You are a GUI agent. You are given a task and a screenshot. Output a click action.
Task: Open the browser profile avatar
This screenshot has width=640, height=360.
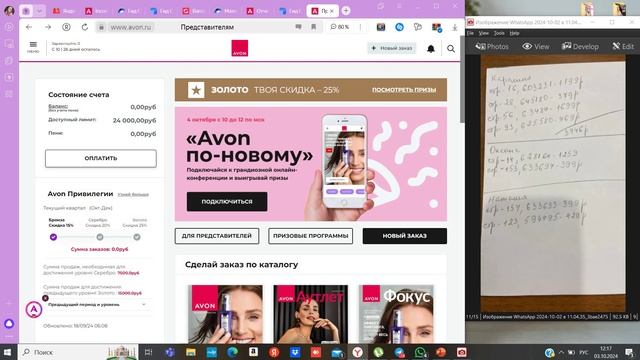9,10
